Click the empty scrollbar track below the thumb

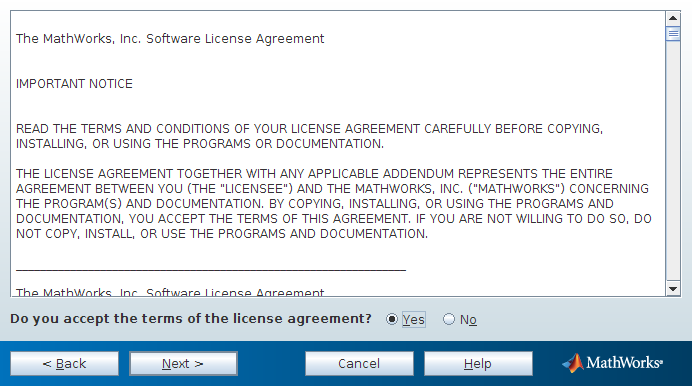click(673, 161)
